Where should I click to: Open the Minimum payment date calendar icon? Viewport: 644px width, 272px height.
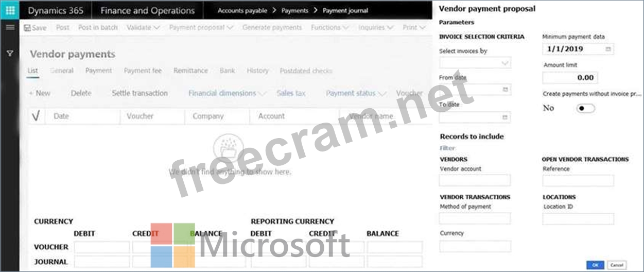608,49
